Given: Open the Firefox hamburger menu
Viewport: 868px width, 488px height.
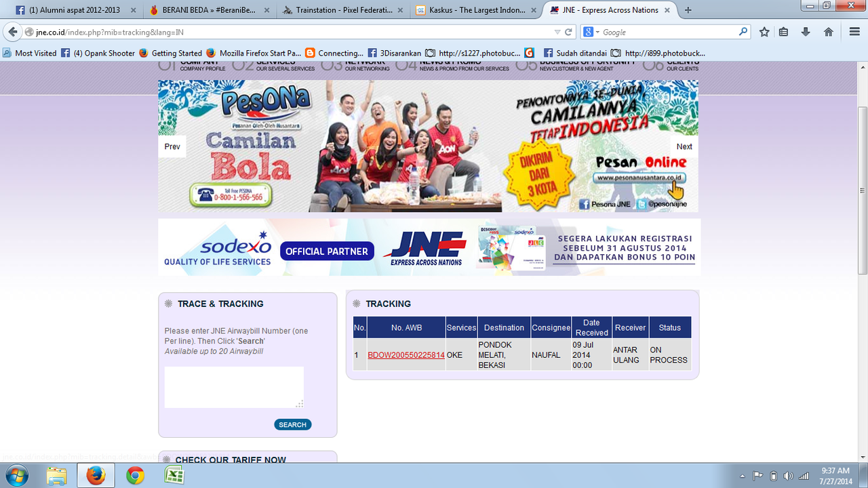Looking at the screenshot, I should click(854, 32).
